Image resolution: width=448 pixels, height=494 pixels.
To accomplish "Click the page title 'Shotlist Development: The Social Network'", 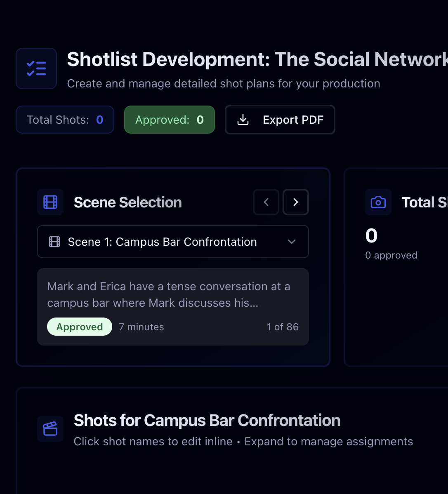I will pyautogui.click(x=257, y=59).
